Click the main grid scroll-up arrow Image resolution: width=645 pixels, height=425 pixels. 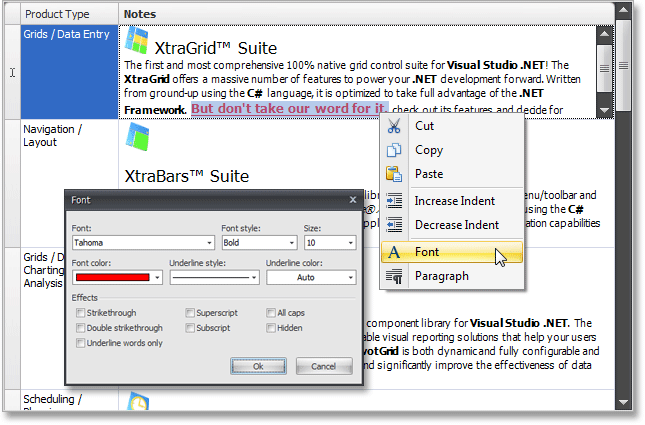pos(624,10)
